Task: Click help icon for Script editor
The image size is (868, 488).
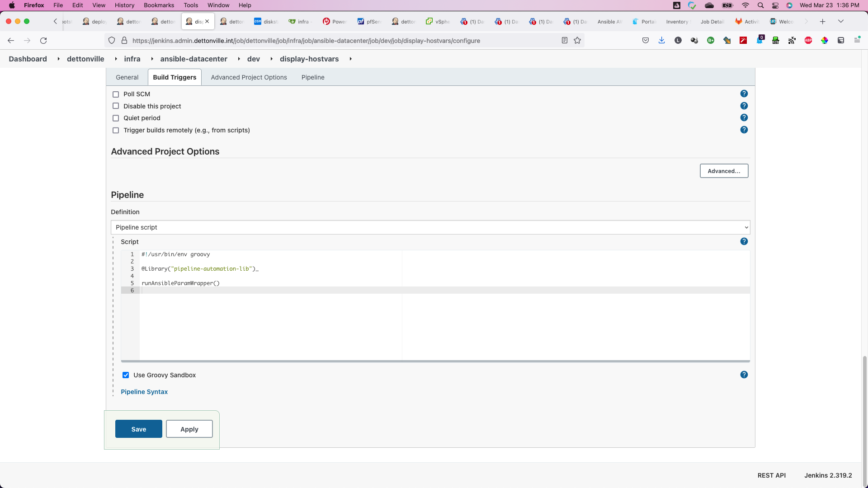Action: 744,241
